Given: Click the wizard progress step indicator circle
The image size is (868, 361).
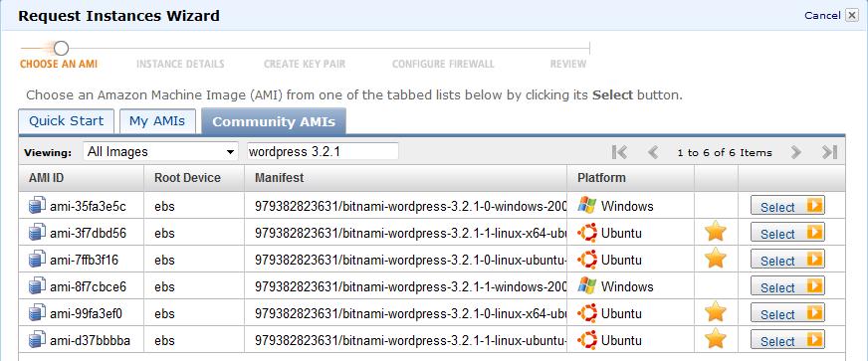Looking at the screenshot, I should 62,48.
